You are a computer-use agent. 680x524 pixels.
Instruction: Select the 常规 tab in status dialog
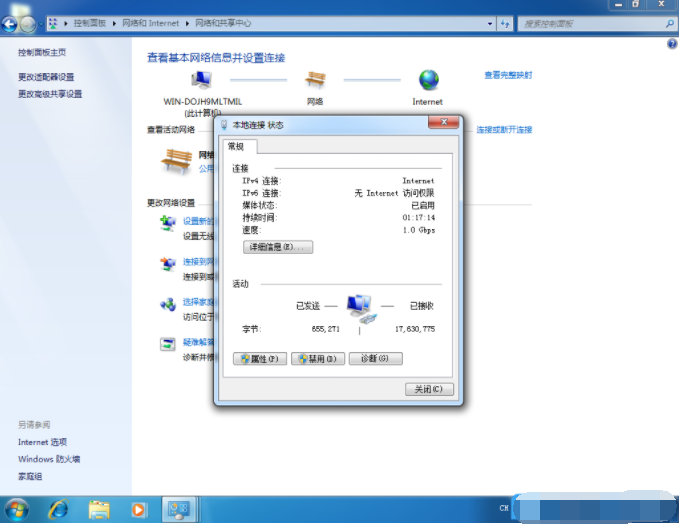pos(240,146)
